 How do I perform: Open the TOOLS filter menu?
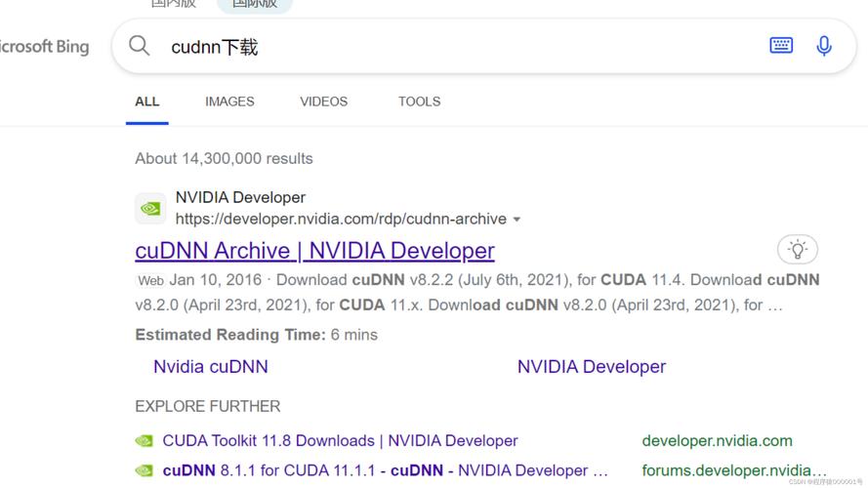coord(419,102)
